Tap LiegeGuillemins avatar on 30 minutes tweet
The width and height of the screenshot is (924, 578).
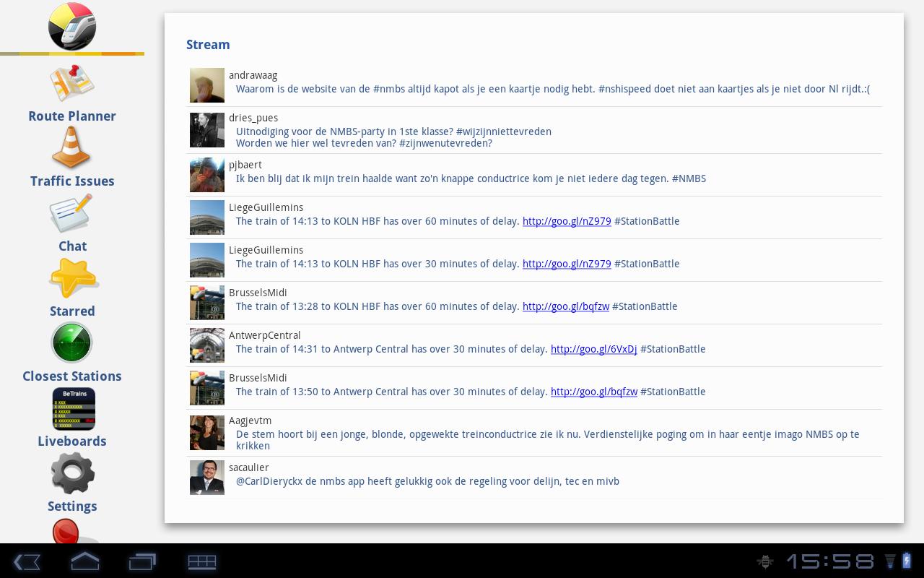207,260
